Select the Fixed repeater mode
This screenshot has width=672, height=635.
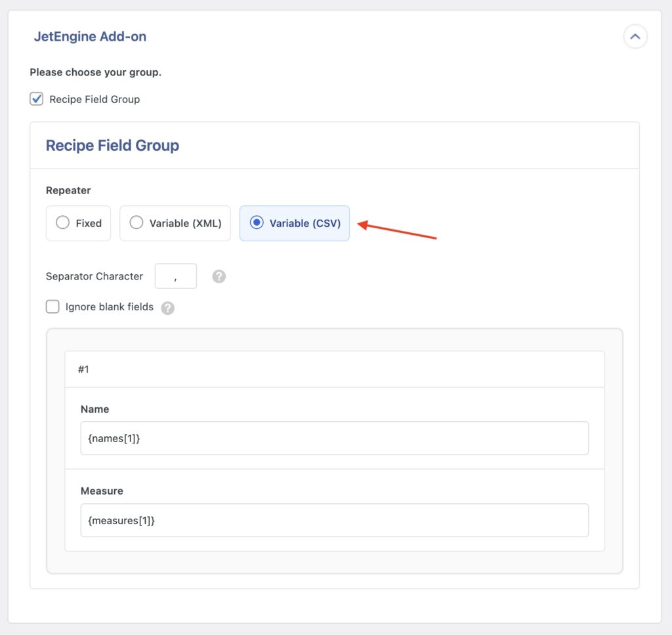pos(63,222)
